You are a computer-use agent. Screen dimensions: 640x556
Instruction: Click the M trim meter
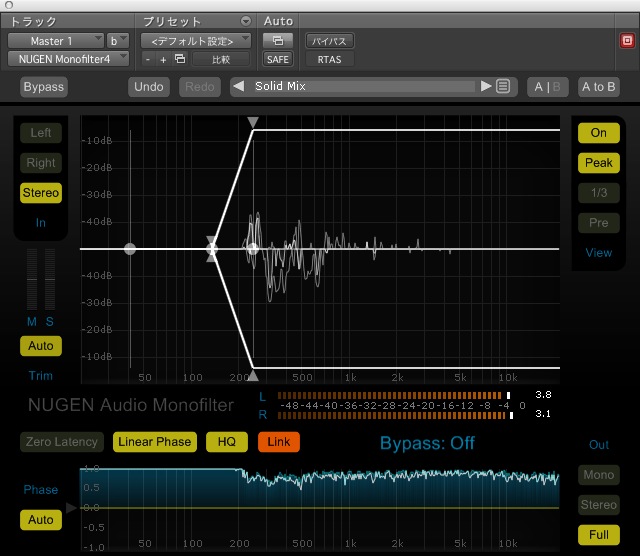click(32, 279)
